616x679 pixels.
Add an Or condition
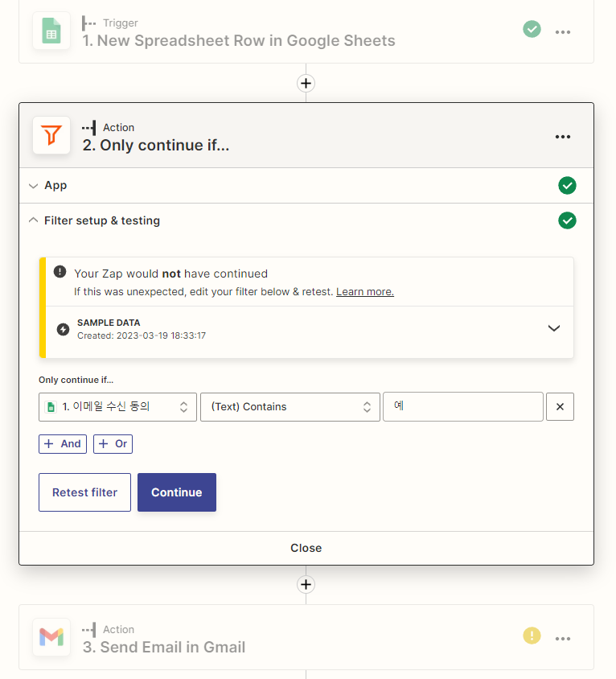tap(113, 444)
